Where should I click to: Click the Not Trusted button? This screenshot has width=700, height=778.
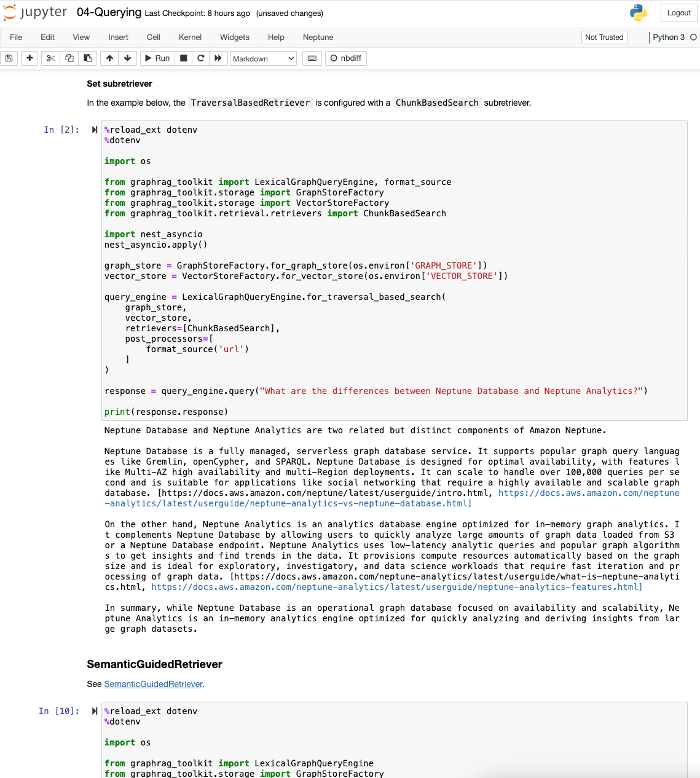tap(604, 37)
